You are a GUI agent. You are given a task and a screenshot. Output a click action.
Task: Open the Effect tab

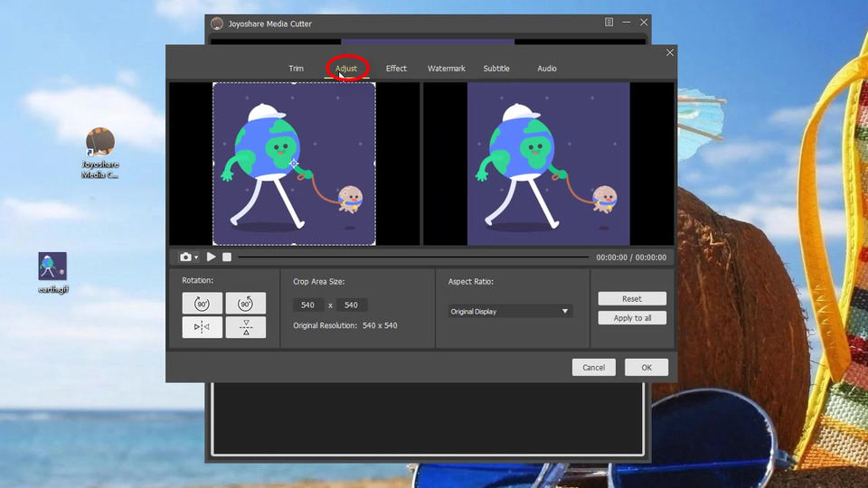click(x=396, y=69)
